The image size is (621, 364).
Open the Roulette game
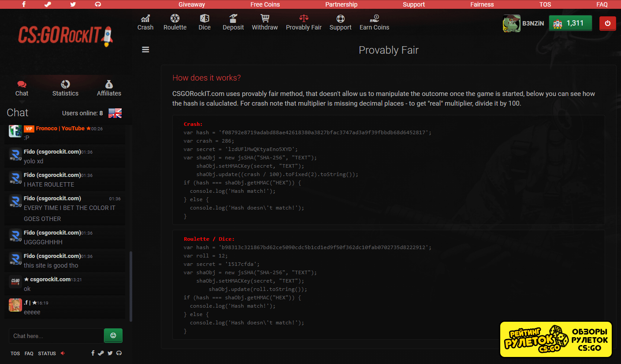175,22
